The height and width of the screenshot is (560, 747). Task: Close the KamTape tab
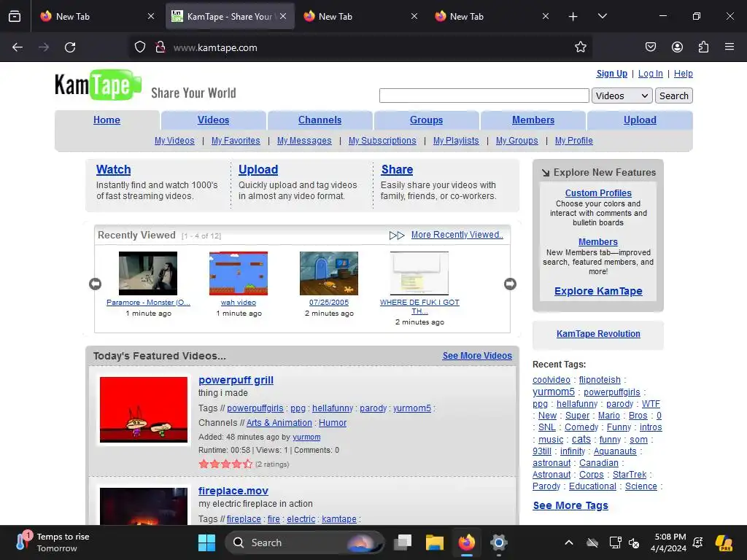tap(283, 16)
